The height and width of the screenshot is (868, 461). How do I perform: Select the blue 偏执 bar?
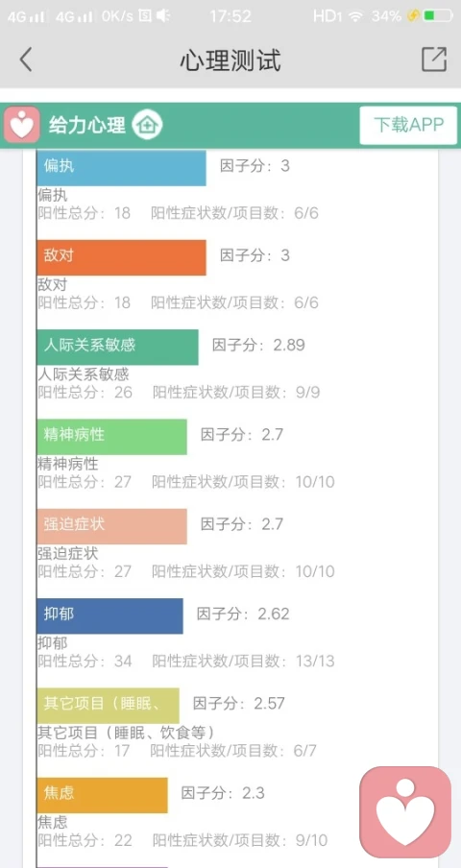click(x=121, y=168)
